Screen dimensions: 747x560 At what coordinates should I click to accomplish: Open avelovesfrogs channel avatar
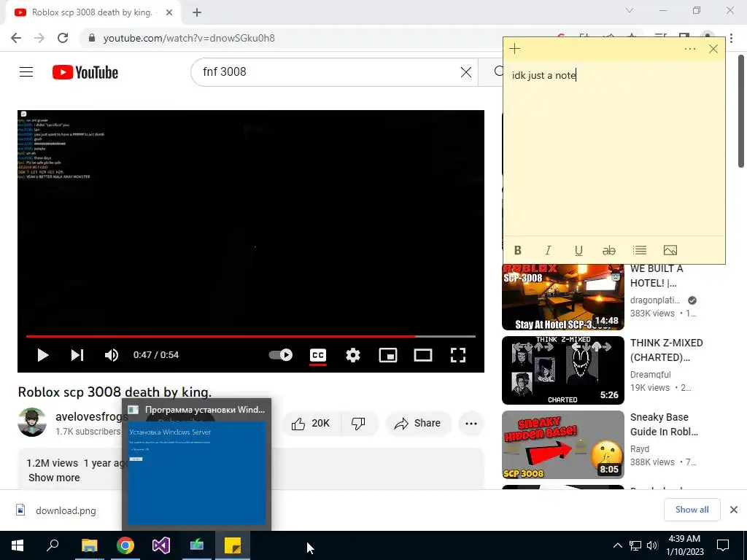point(32,422)
